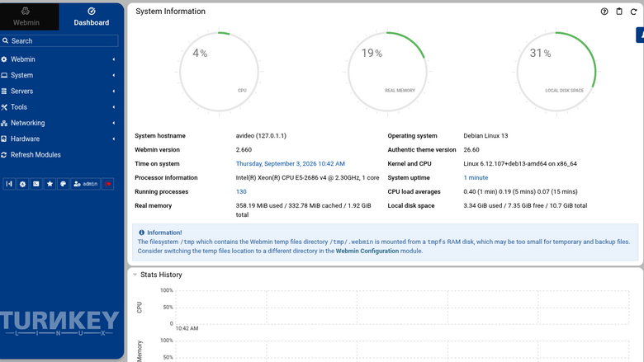
Task: Open the admin user button
Action: 85,184
